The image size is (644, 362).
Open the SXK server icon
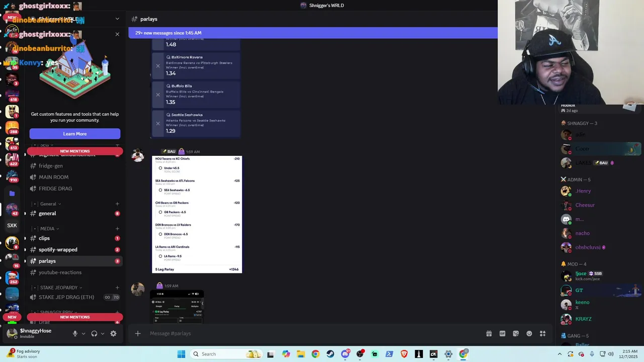pyautogui.click(x=12, y=225)
